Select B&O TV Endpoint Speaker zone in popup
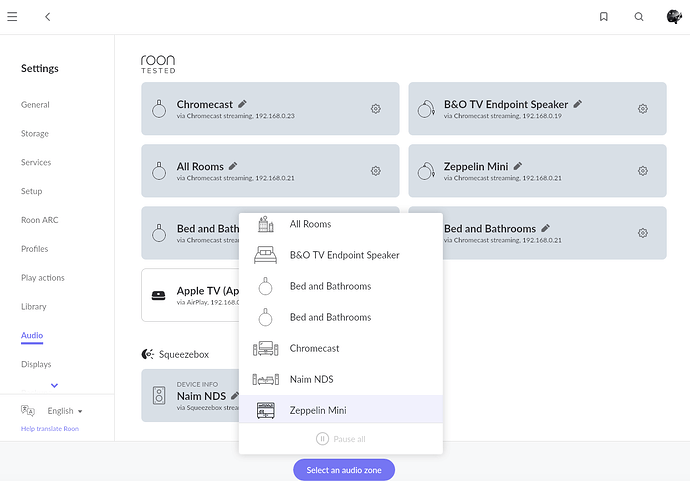This screenshot has height=481, width=690. 341,255
